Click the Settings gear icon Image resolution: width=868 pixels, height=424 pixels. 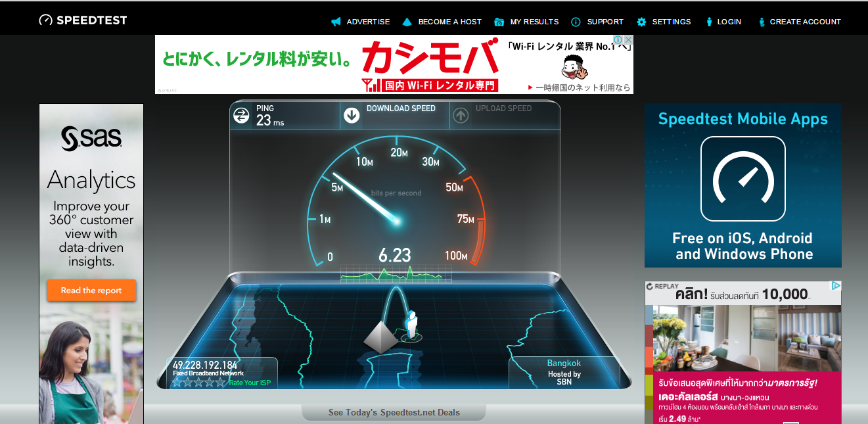[641, 22]
